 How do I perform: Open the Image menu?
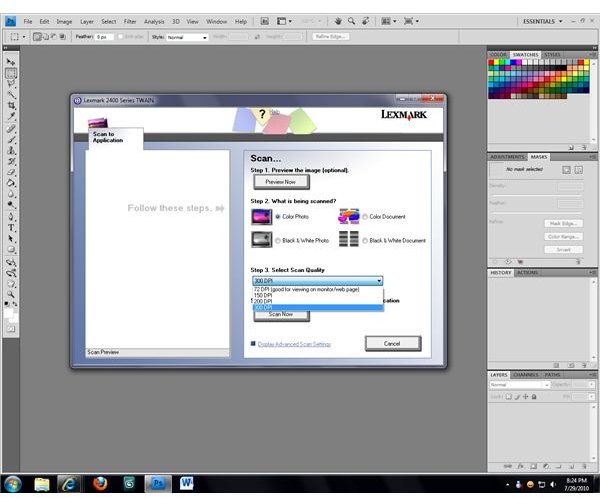(64, 21)
